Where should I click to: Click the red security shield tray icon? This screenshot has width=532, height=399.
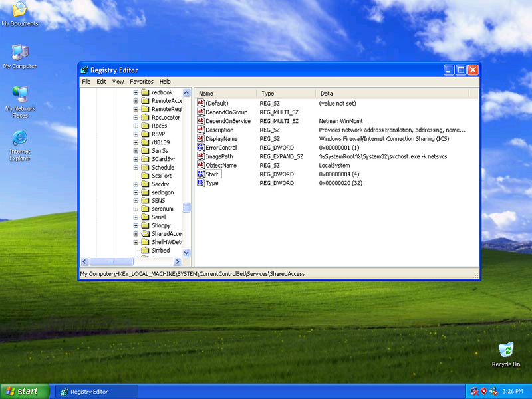point(484,391)
